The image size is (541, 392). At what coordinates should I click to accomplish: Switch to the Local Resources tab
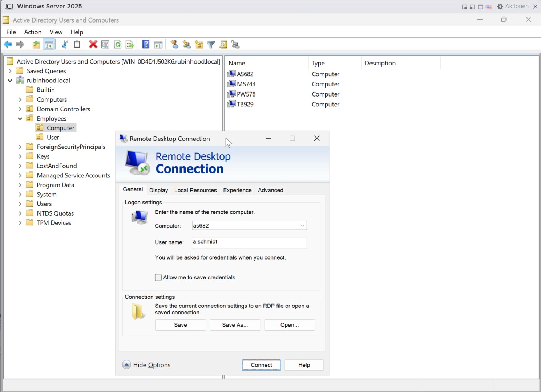point(195,190)
